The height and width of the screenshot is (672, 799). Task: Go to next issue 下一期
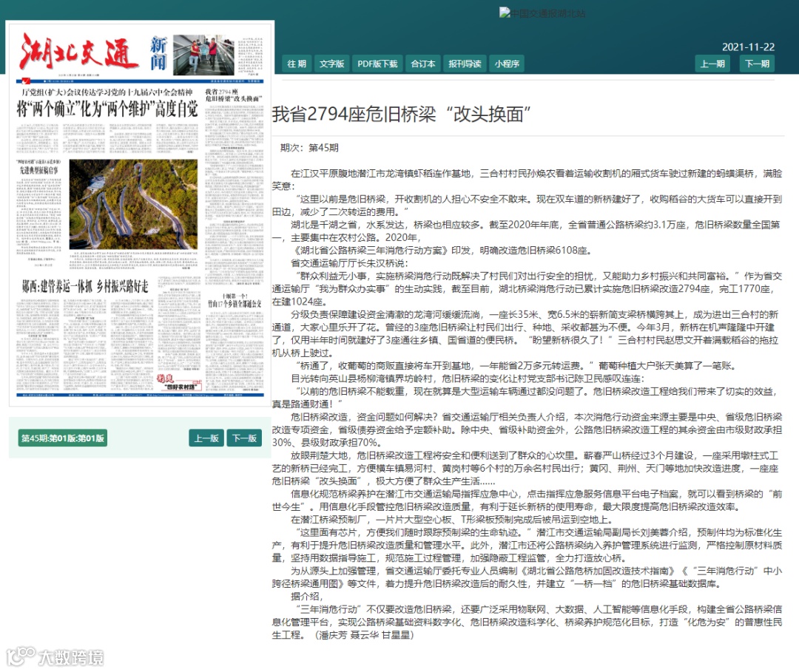point(758,64)
